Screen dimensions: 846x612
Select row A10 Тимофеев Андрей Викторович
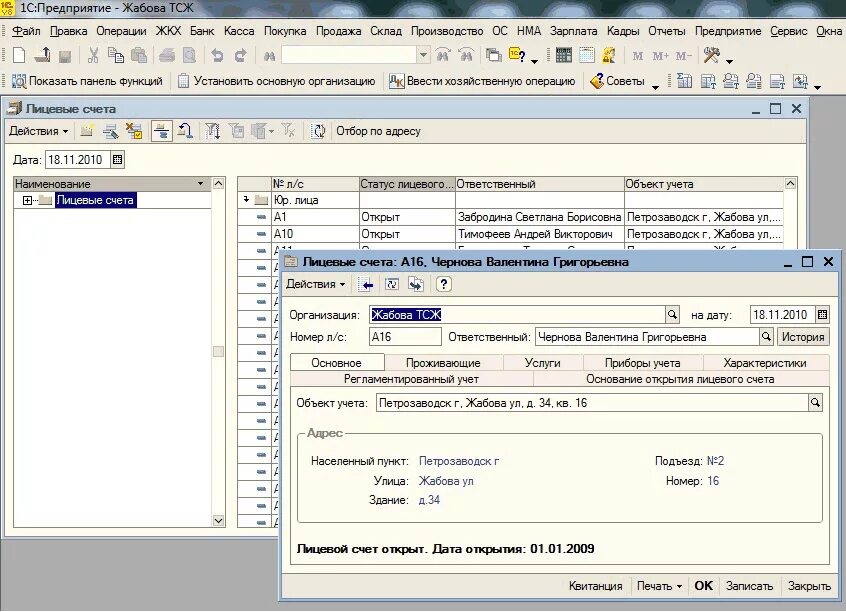[x=511, y=234]
